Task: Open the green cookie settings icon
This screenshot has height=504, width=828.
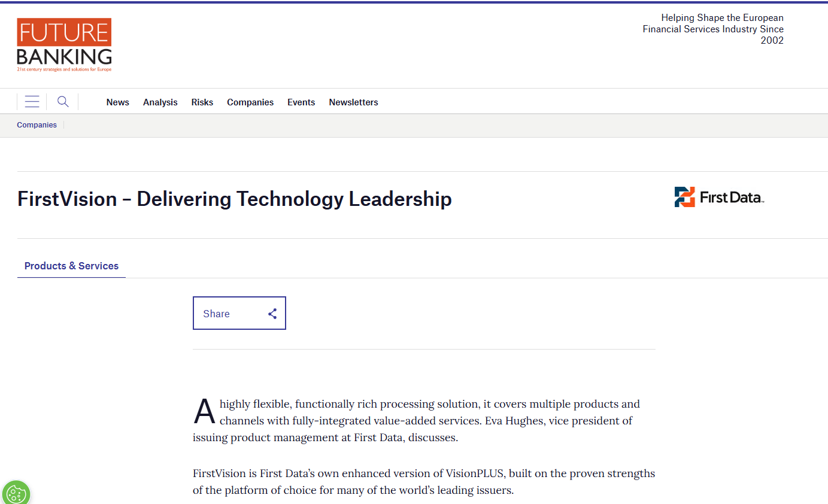Action: (x=16, y=494)
